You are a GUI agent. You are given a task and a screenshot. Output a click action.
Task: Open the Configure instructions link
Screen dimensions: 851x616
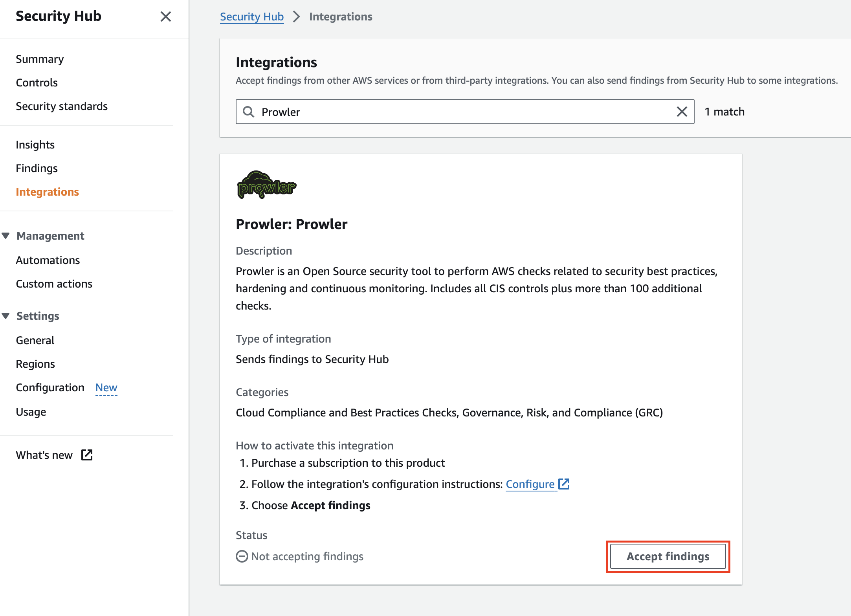(530, 484)
